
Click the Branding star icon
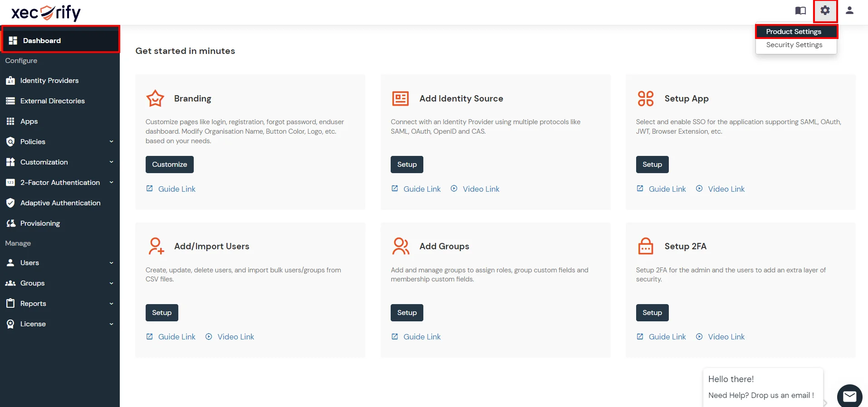coord(155,98)
